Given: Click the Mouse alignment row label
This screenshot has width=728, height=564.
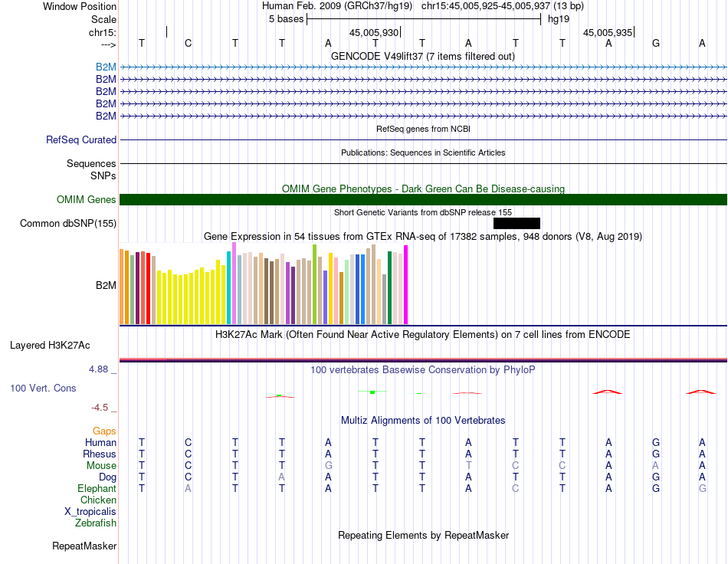Looking at the screenshot, I should tap(101, 466).
